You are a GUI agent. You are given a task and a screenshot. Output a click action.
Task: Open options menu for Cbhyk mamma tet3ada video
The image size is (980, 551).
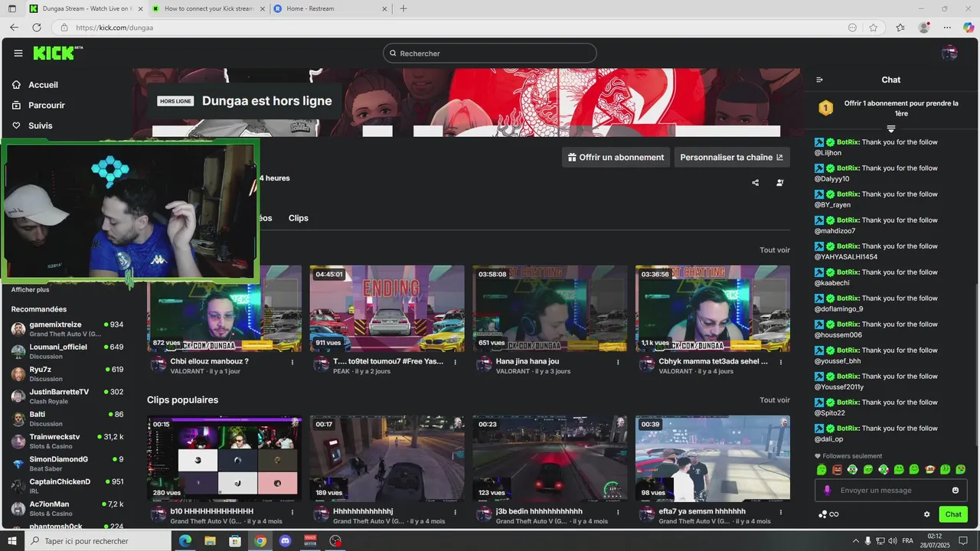click(780, 362)
